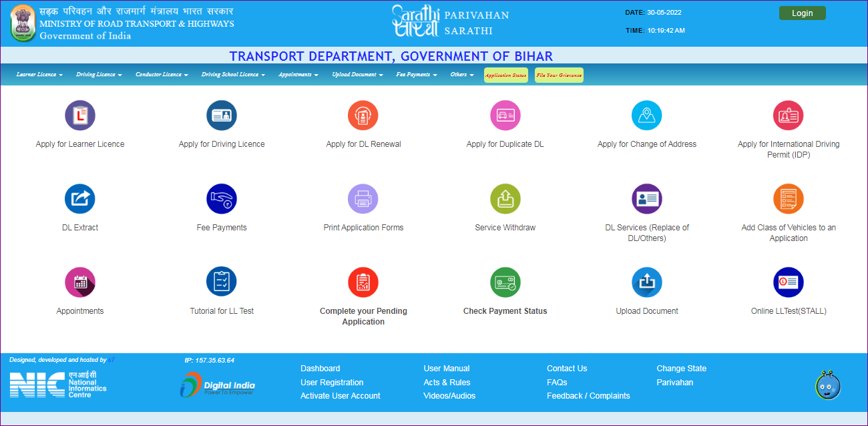Open the Apply for Driving Licence icon
868x426 pixels.
pyautogui.click(x=222, y=116)
